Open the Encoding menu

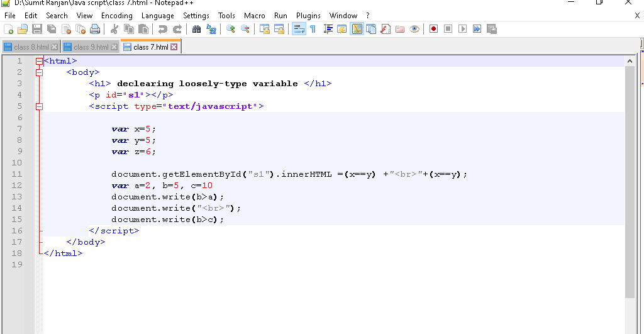(116, 16)
